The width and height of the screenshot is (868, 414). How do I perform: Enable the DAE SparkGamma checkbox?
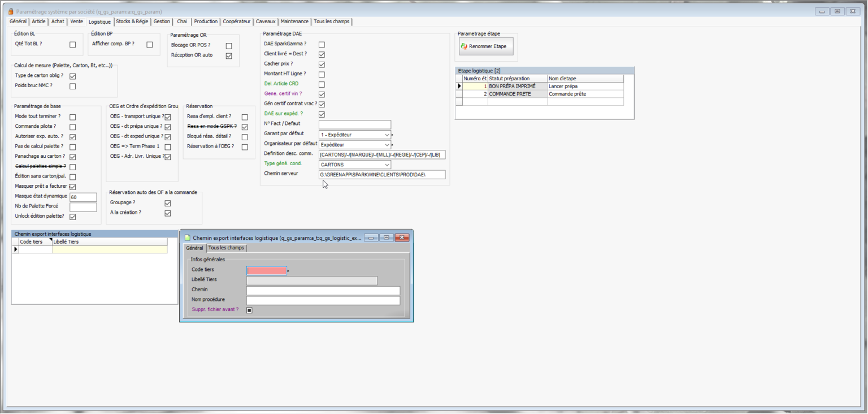[x=322, y=44]
